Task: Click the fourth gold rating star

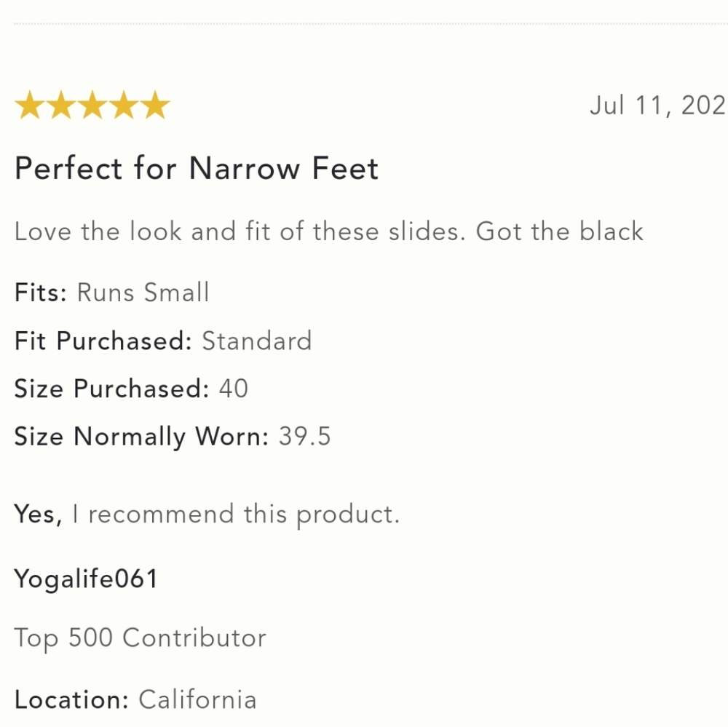Action: pyautogui.click(x=124, y=106)
